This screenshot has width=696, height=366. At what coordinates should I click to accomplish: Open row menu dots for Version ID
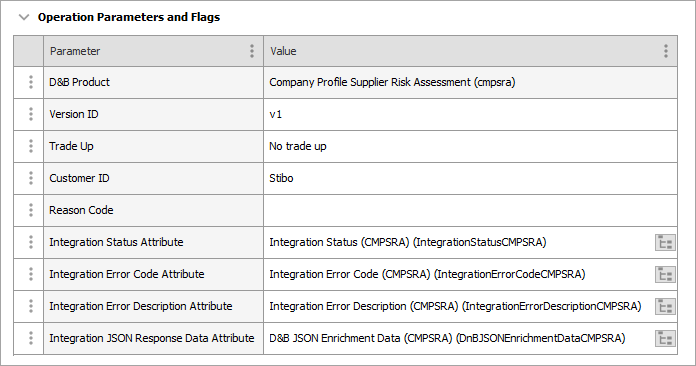[31, 114]
